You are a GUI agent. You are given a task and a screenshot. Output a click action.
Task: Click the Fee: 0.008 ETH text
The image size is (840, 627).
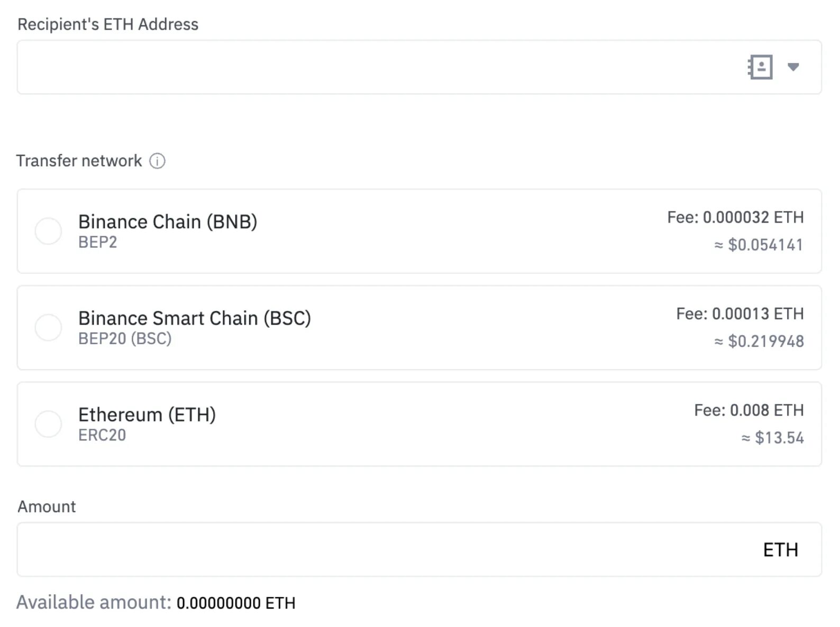[748, 410]
